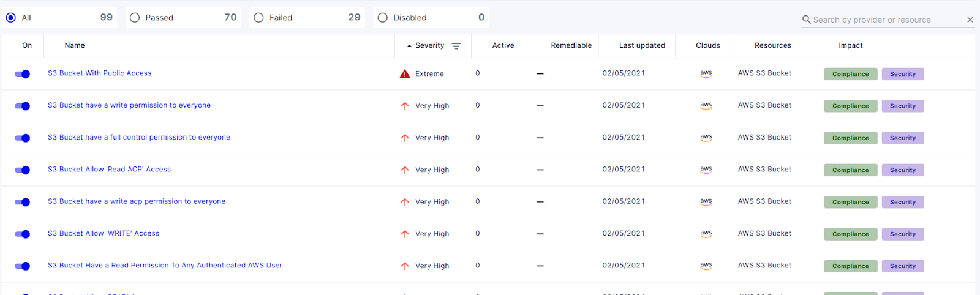
Task: Toggle the full control permission rule switch
Action: coord(22,138)
